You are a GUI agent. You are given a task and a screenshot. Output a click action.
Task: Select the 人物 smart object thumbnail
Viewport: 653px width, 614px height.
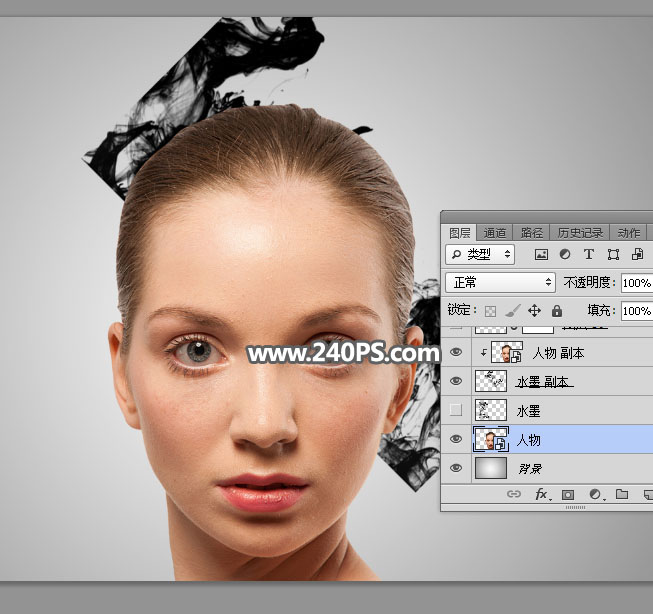491,439
